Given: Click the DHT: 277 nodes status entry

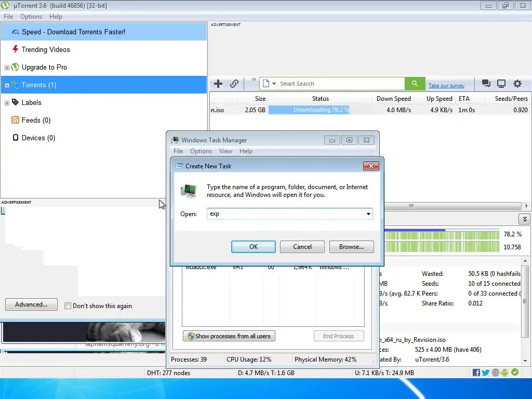Looking at the screenshot, I should click(169, 373).
